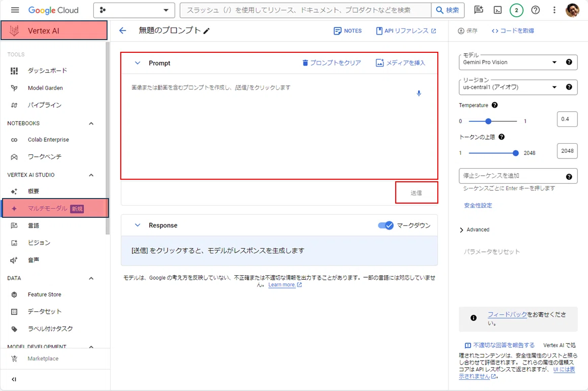Click the 検索 search button

pyautogui.click(x=448, y=10)
